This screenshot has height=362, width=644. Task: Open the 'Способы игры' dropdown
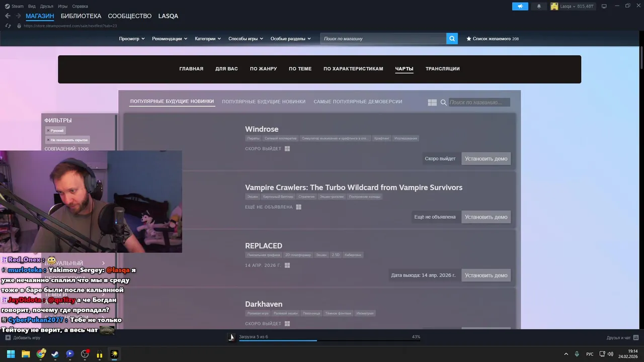tap(246, 39)
